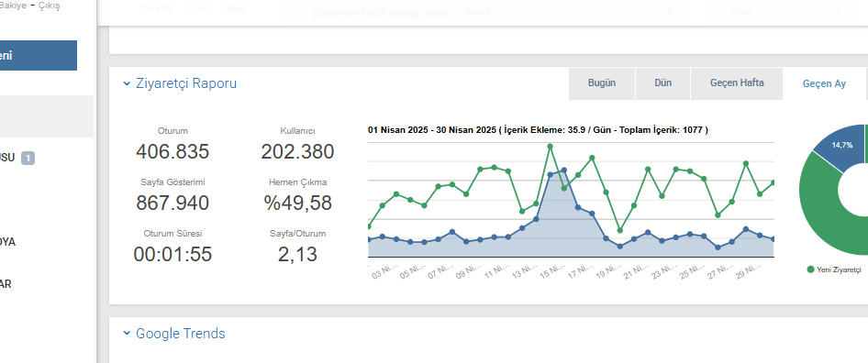Image resolution: width=868 pixels, height=363 pixels.
Task: Click the blue sidebar button
Action: coord(39,55)
